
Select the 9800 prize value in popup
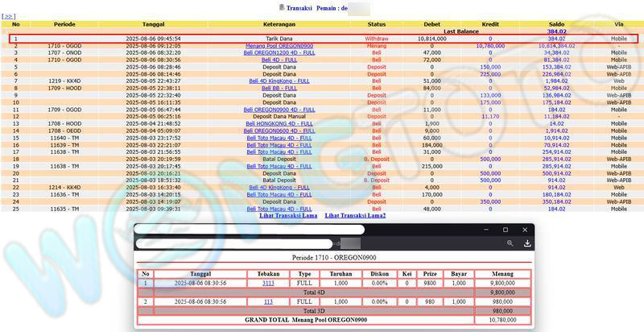pyautogui.click(x=430, y=283)
